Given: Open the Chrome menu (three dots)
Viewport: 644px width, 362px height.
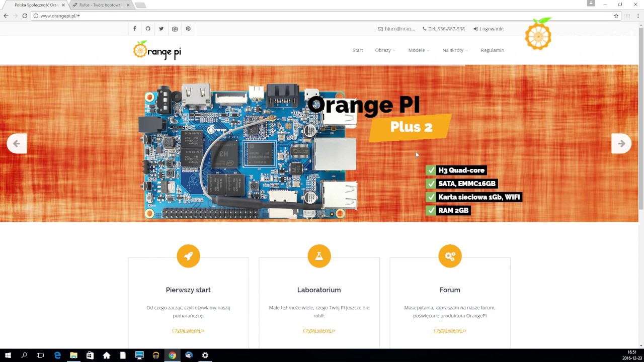Looking at the screenshot, I should click(x=637, y=16).
